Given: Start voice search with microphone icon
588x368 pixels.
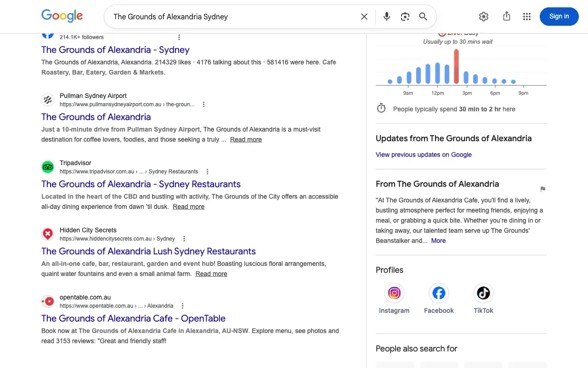Looking at the screenshot, I should pos(387,17).
